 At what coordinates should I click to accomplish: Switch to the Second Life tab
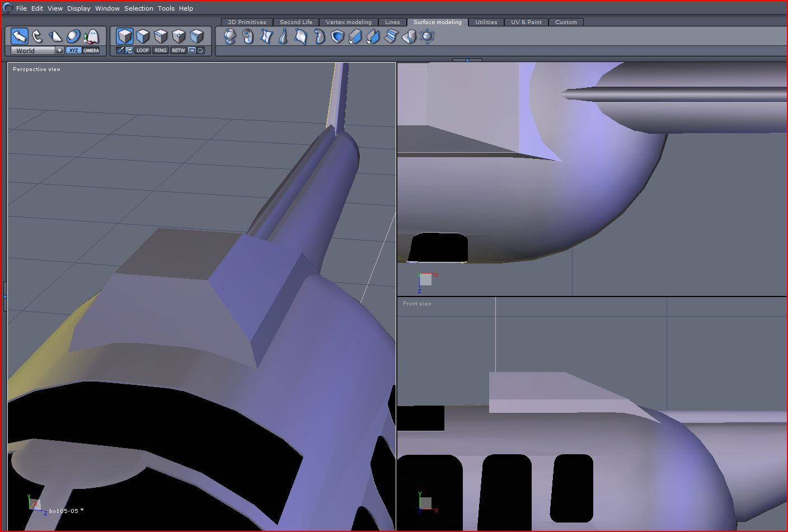pos(296,22)
